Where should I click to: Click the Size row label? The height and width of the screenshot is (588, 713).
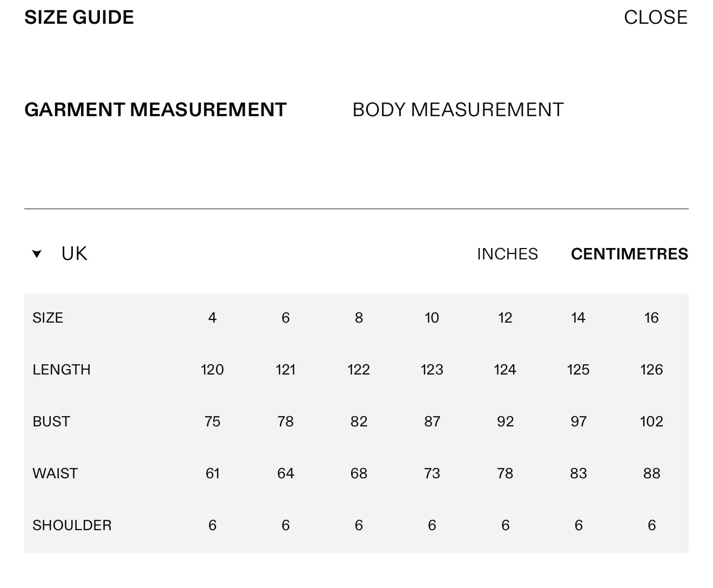click(48, 318)
